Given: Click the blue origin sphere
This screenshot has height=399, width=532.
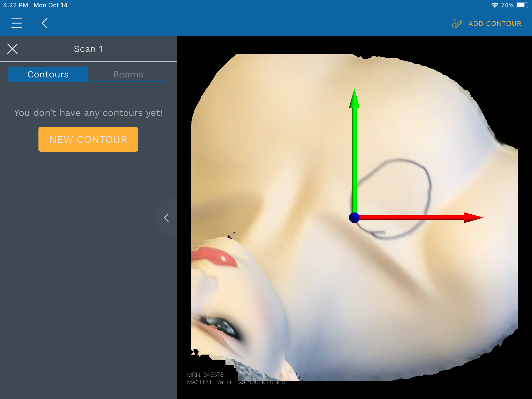Looking at the screenshot, I should click(x=354, y=218).
